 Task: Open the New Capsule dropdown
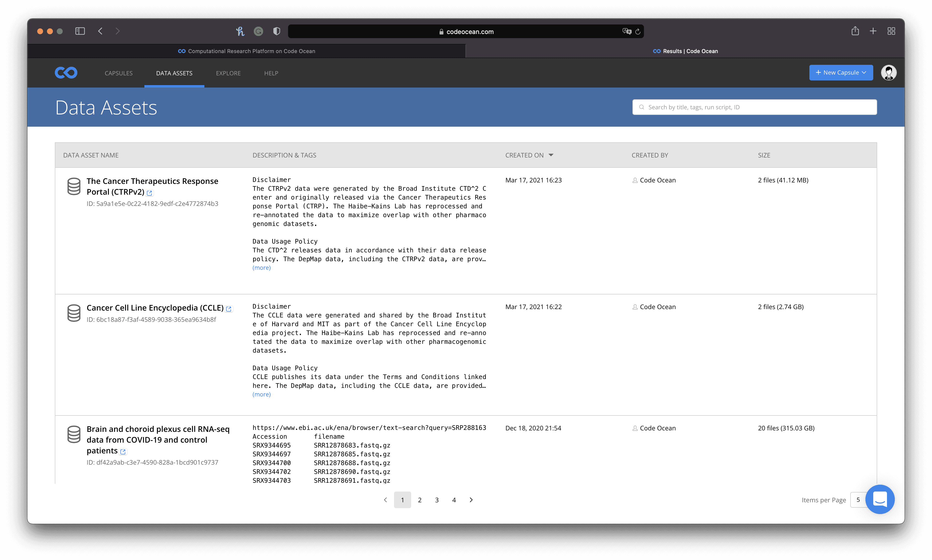pos(841,72)
